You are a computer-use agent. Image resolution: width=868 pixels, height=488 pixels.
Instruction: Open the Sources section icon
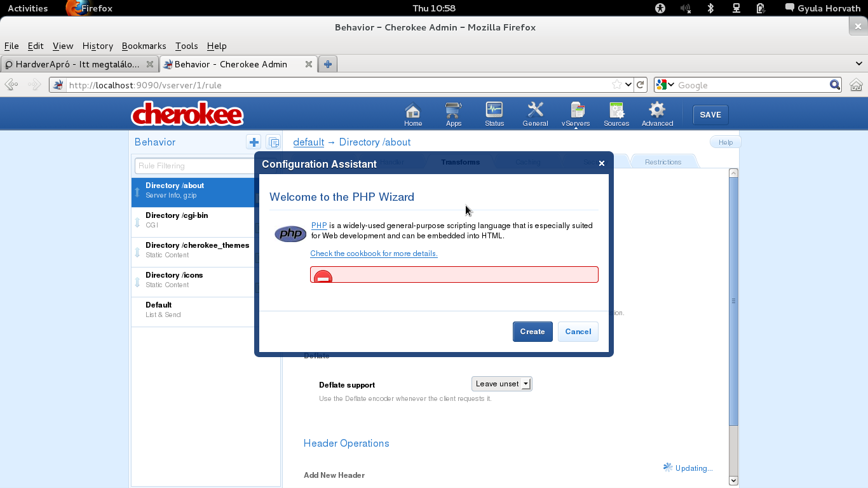(616, 114)
